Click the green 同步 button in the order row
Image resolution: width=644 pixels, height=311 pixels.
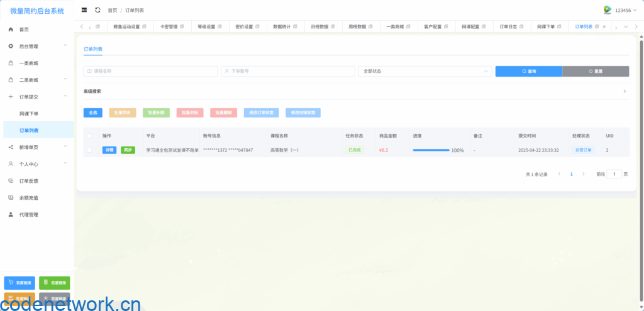(x=128, y=151)
